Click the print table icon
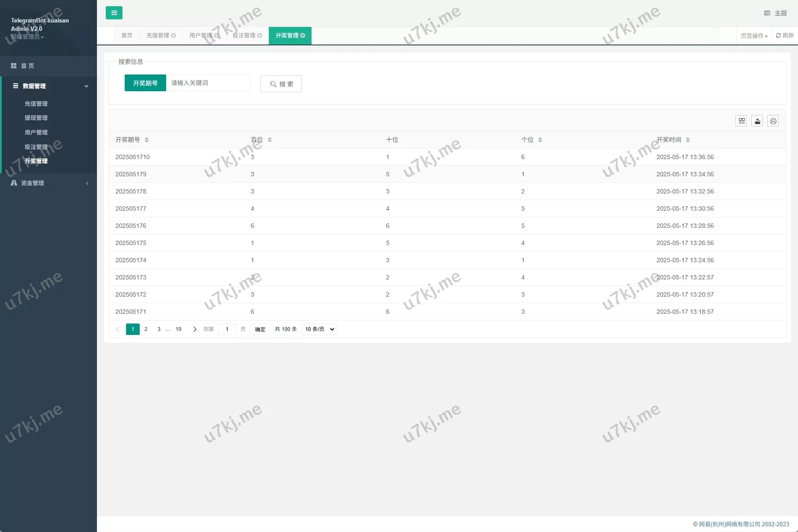Image resolution: width=798 pixels, height=532 pixels. [x=773, y=121]
